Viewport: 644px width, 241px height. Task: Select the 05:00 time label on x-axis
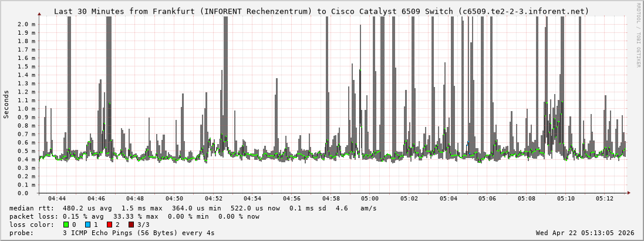click(x=370, y=199)
